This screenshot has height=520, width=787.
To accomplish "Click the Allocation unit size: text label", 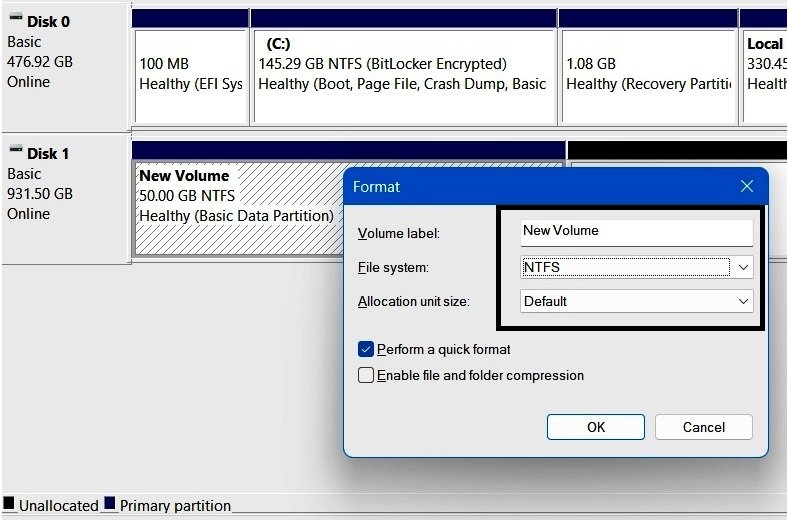I will 414,302.
